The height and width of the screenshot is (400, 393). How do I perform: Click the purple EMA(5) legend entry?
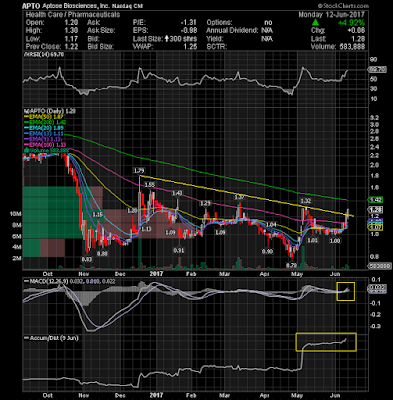(x=42, y=139)
